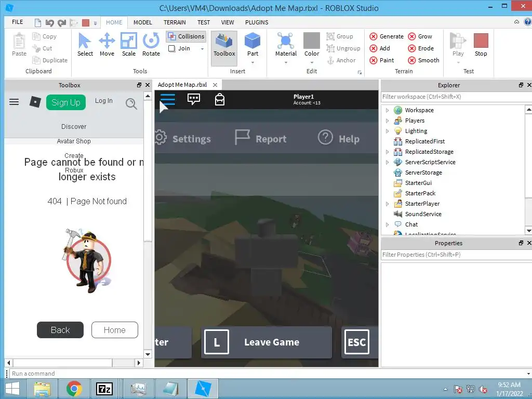Click Leave Game button

coord(267,342)
